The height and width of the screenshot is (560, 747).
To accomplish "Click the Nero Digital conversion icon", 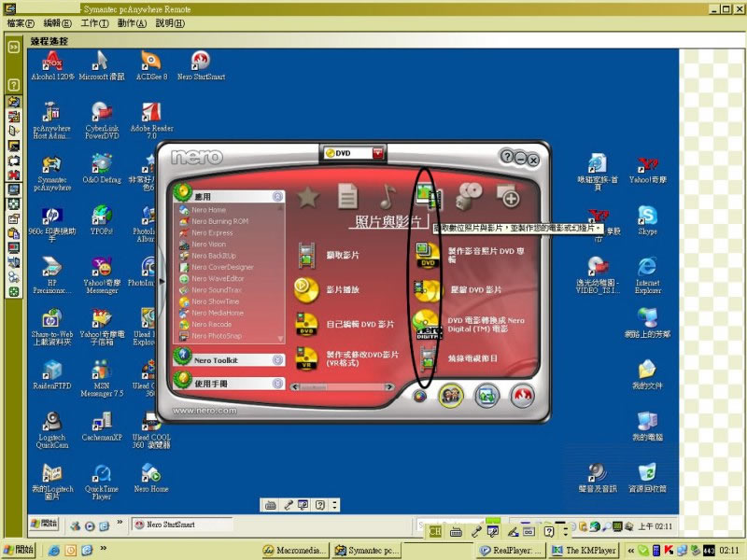I will coord(428,324).
